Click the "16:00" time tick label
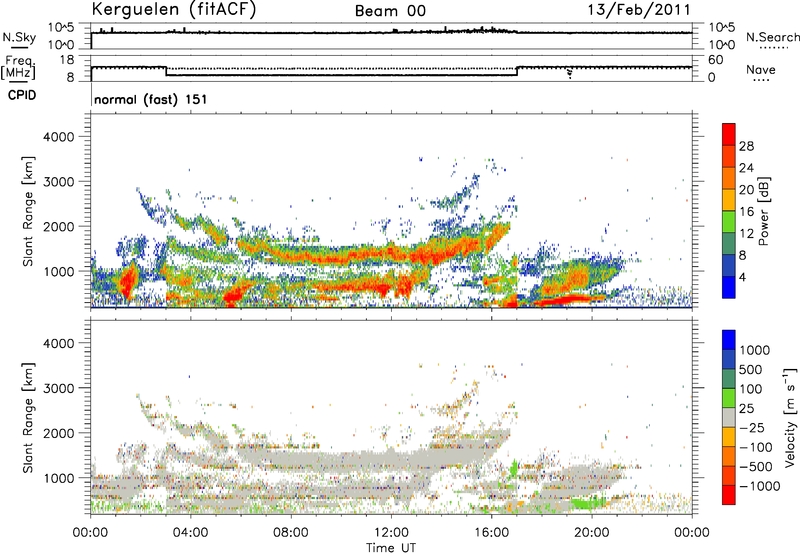The width and height of the screenshot is (800, 554). pyautogui.click(x=491, y=533)
